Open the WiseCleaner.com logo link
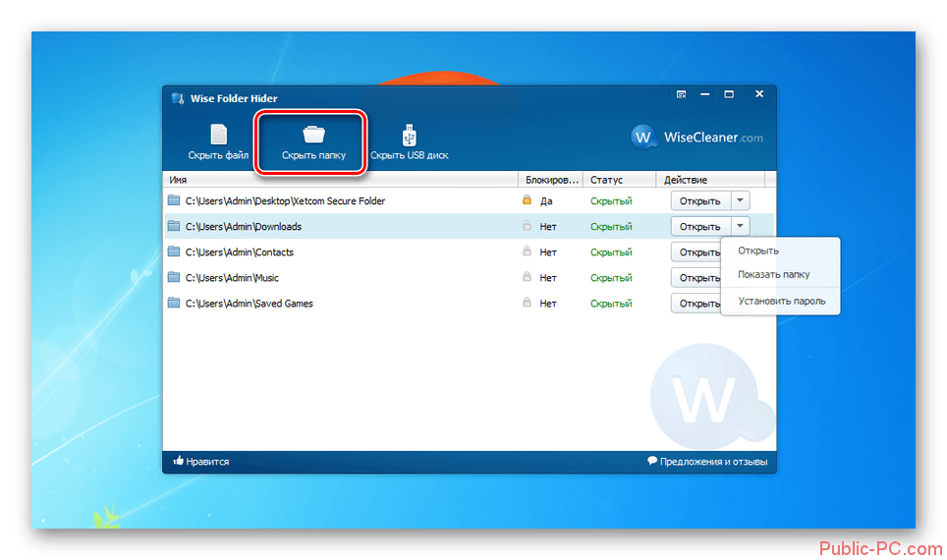This screenshot has width=947, height=560. tap(697, 138)
